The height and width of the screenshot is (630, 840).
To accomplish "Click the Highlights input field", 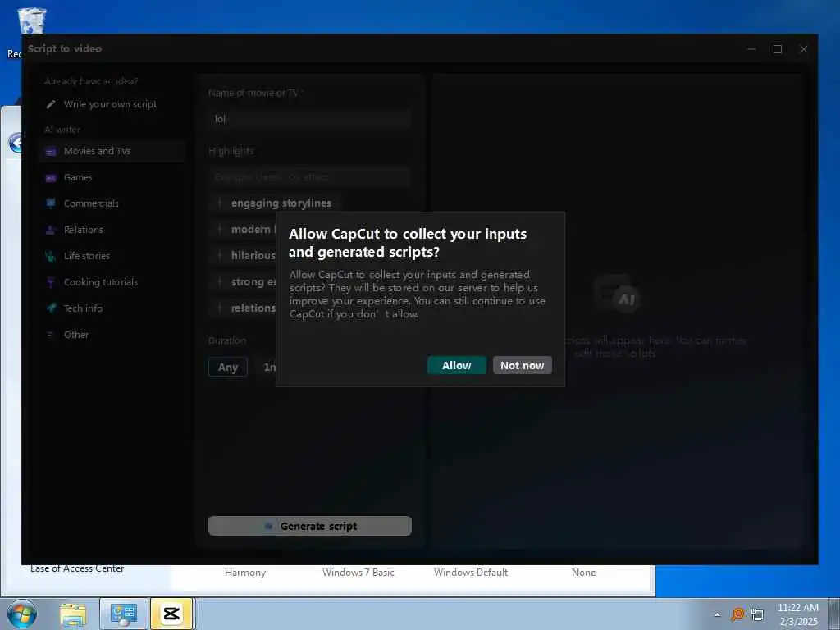I will [x=309, y=177].
